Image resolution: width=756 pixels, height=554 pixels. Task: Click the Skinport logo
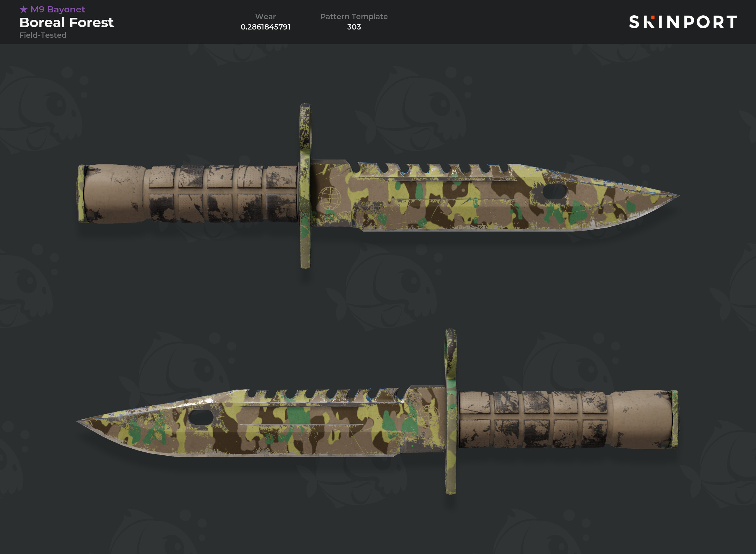[682, 22]
